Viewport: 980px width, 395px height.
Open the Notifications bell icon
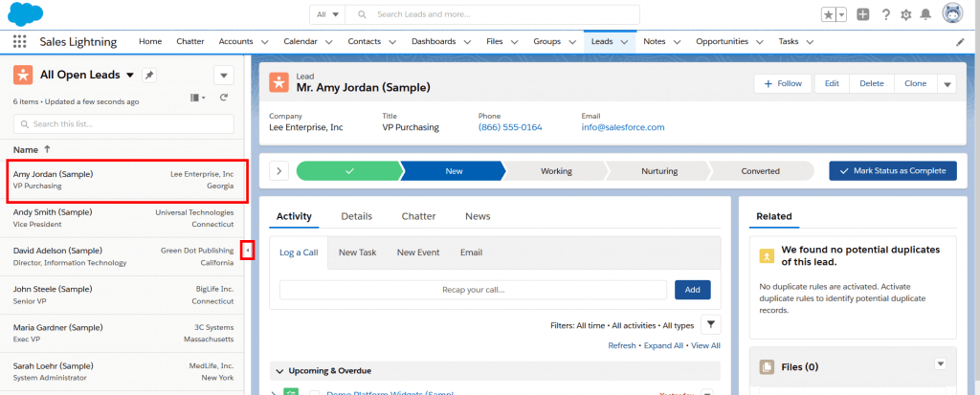pos(926,15)
